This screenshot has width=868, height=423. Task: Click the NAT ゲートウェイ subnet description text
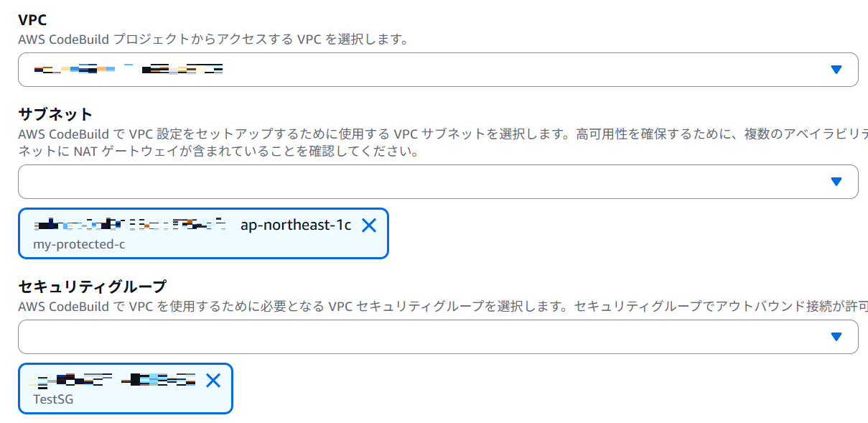click(x=218, y=152)
